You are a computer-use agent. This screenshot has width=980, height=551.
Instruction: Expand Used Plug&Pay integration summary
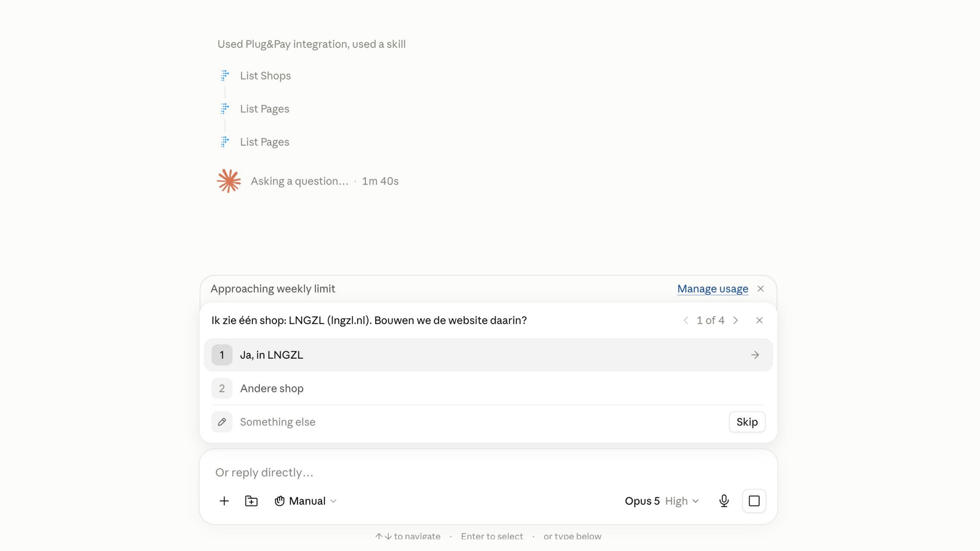tap(312, 44)
